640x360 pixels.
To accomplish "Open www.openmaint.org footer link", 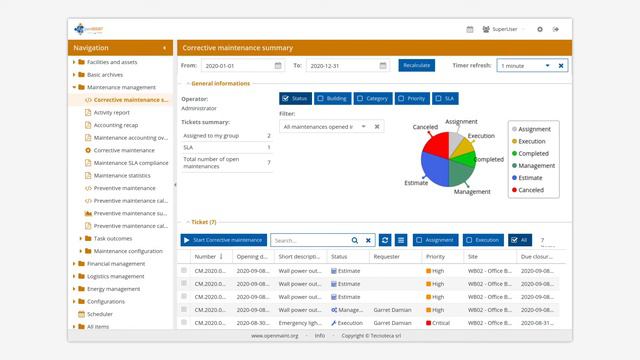I will [275, 336].
